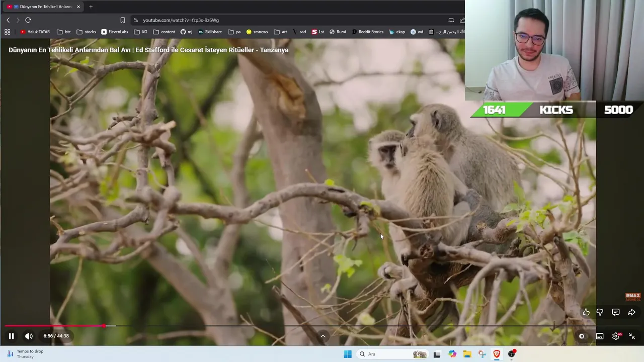Open video settings gear
The height and width of the screenshot is (362, 644).
(x=616, y=336)
